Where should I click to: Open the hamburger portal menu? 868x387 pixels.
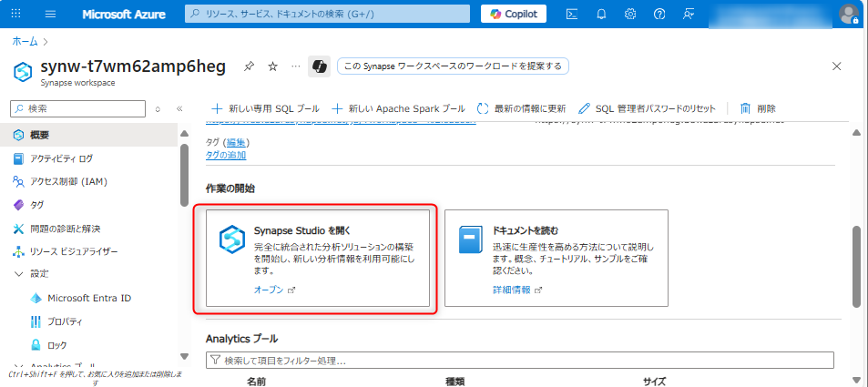(50, 14)
